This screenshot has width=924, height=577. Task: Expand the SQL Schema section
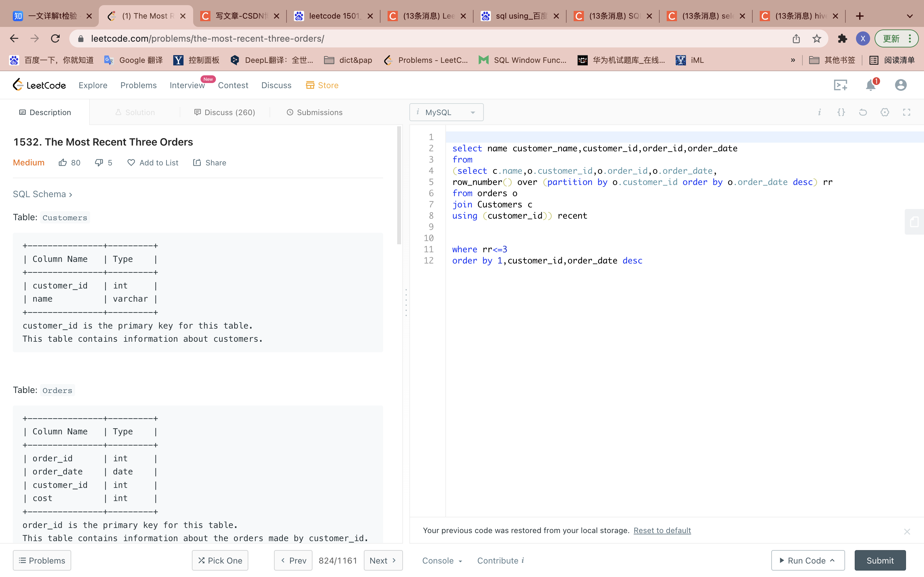click(x=42, y=194)
